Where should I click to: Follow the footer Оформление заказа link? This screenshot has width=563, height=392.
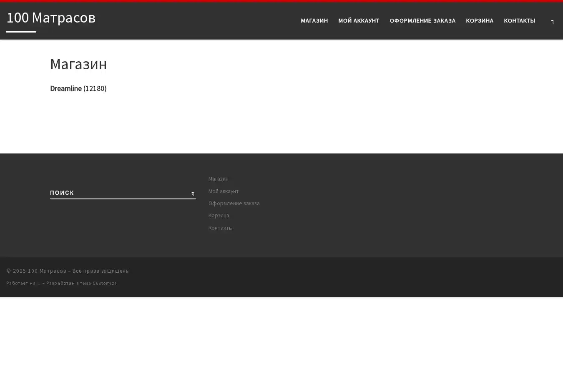tap(234, 204)
